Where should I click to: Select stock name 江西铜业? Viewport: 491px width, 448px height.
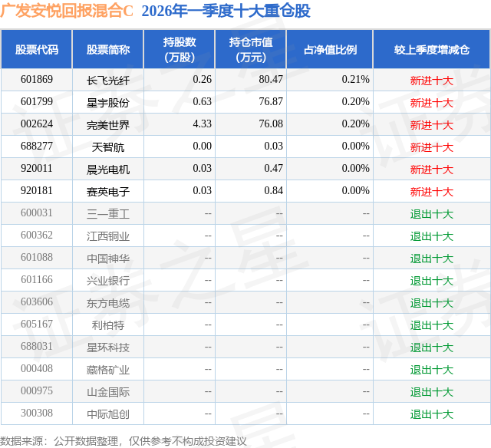[x=108, y=236]
